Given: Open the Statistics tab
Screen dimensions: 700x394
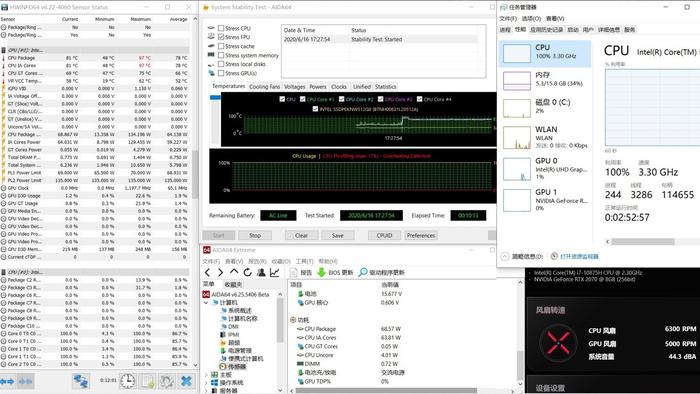Looking at the screenshot, I should (x=386, y=87).
